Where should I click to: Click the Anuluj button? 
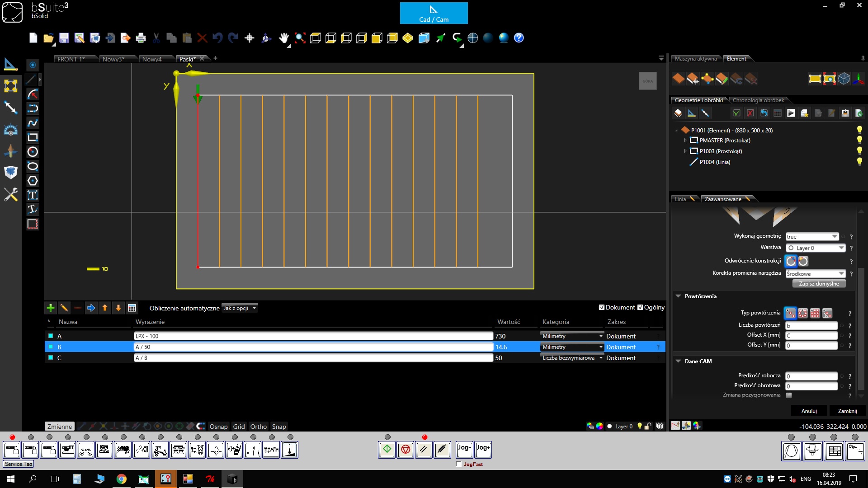pyautogui.click(x=809, y=411)
